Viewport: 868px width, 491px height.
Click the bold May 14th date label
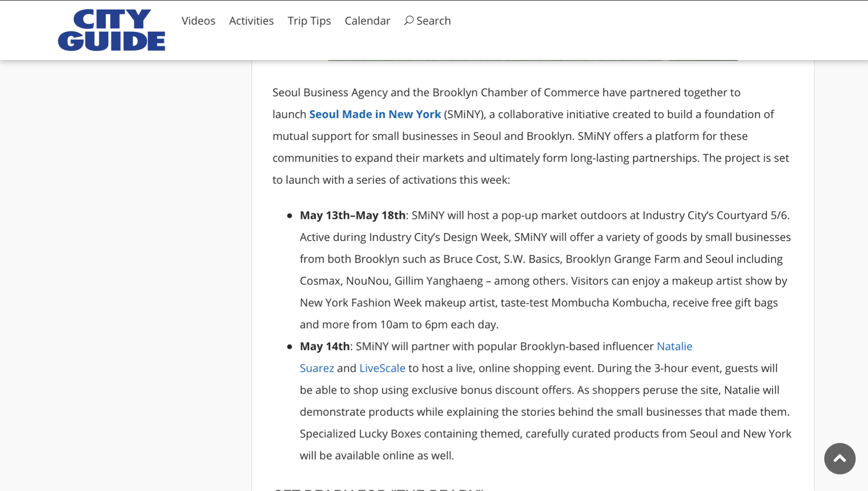click(324, 346)
